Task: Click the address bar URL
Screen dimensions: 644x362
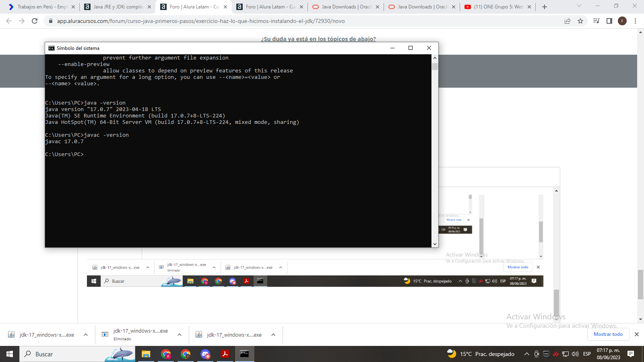Action: [x=201, y=21]
